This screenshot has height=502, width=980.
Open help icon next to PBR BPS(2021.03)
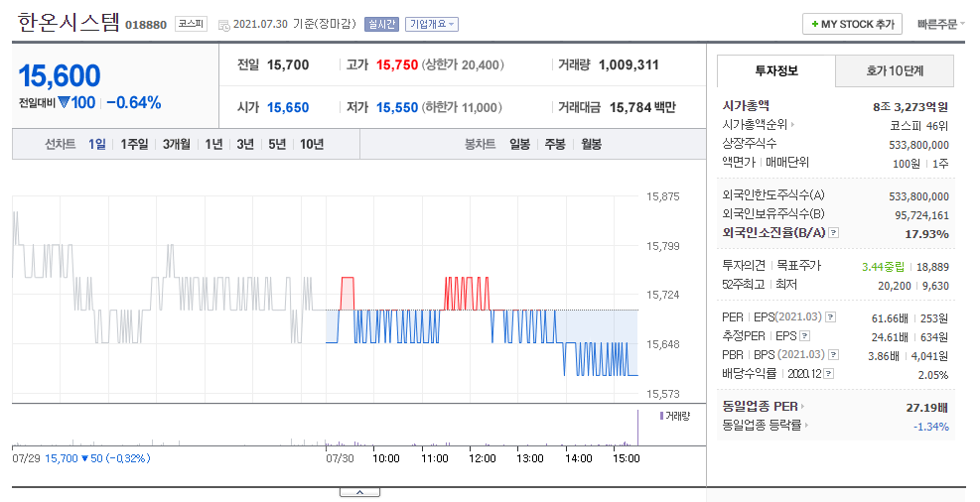pyautogui.click(x=834, y=354)
